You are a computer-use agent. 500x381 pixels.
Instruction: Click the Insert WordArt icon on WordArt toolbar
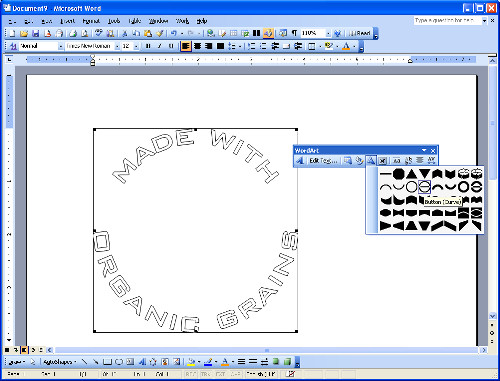(300, 161)
